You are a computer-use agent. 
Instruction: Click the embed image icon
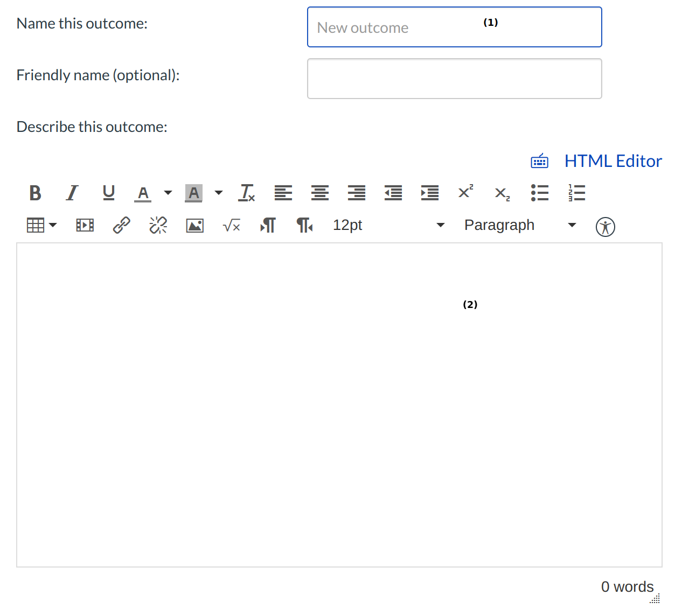click(195, 225)
